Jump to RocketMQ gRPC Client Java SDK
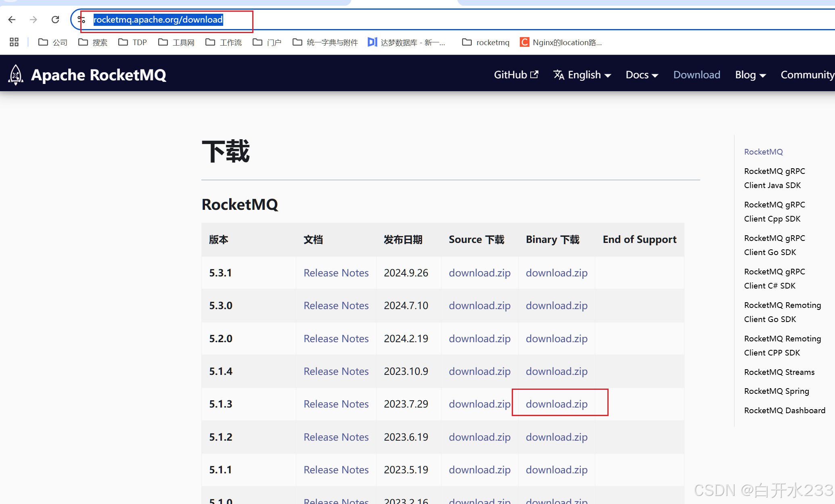Screen dimensions: 835x504 click(774, 178)
